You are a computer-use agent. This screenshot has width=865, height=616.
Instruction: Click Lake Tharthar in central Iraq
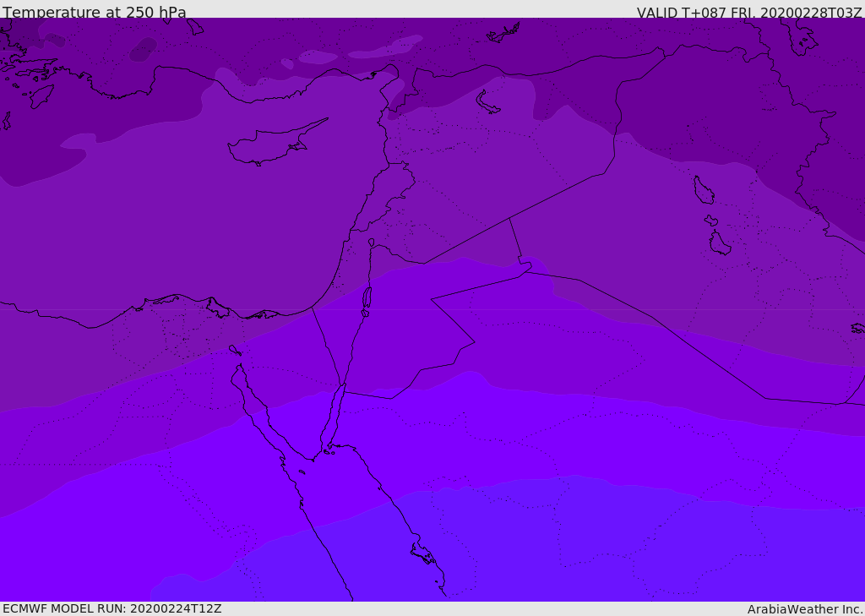(x=703, y=190)
